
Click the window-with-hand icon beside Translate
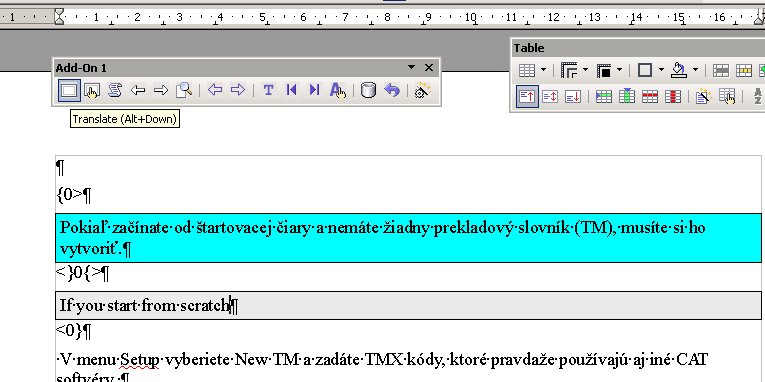(x=92, y=91)
